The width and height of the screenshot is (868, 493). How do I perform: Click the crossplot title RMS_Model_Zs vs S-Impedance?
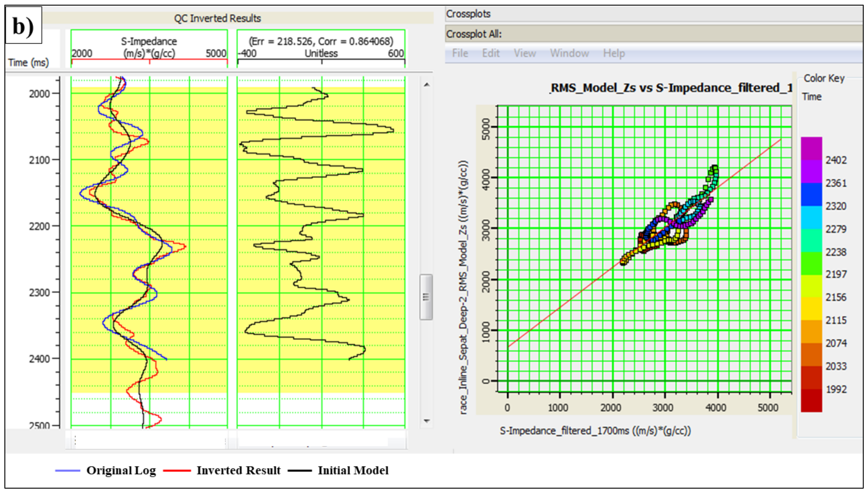point(671,88)
